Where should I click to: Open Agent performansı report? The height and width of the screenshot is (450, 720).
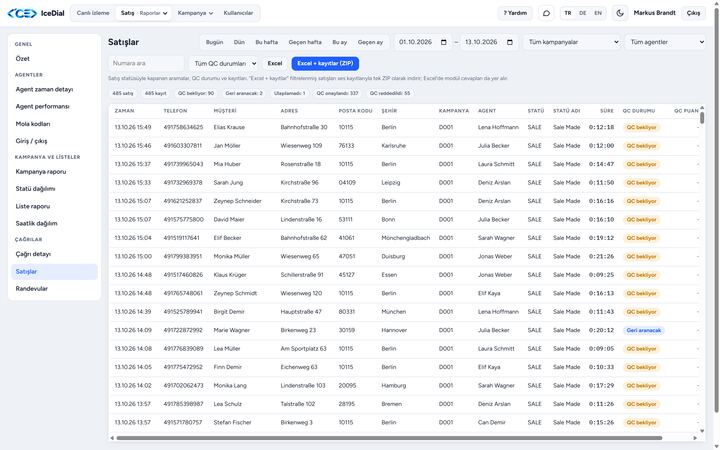click(x=54, y=107)
